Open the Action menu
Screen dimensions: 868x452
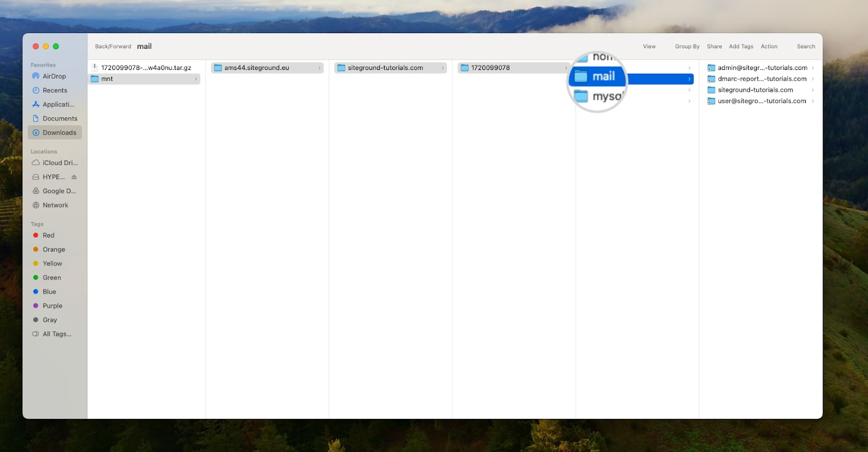(769, 47)
